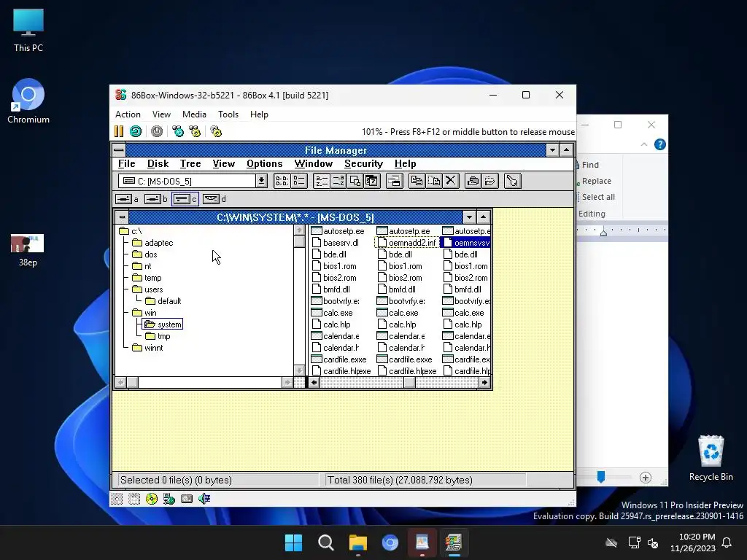Open a new File Manager window

[x=395, y=181]
